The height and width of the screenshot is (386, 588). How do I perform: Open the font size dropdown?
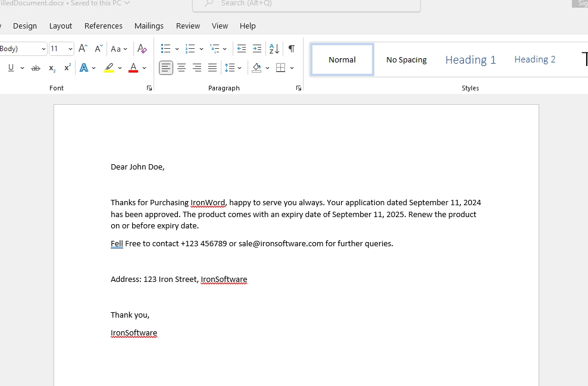coord(70,49)
